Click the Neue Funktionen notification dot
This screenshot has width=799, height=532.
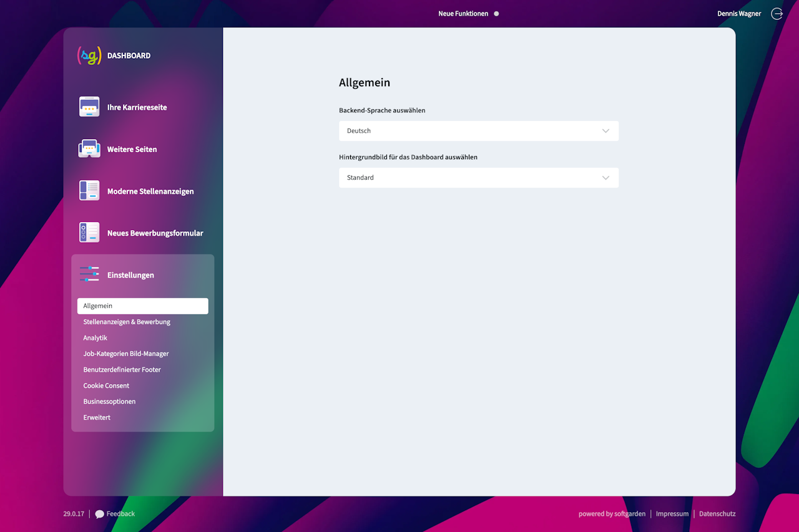coord(496,14)
